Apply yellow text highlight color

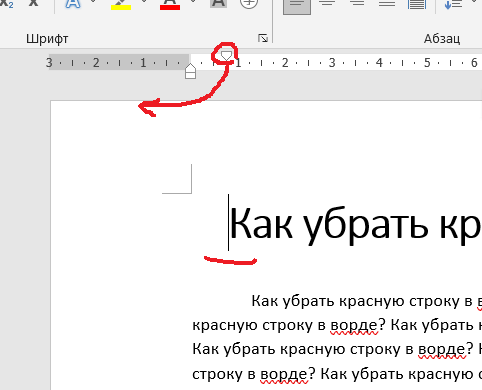click(x=121, y=4)
